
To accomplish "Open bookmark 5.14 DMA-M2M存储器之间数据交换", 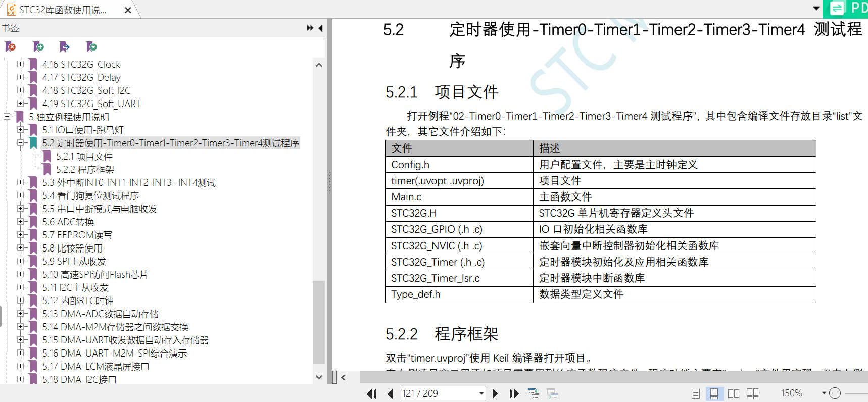I will [x=115, y=327].
